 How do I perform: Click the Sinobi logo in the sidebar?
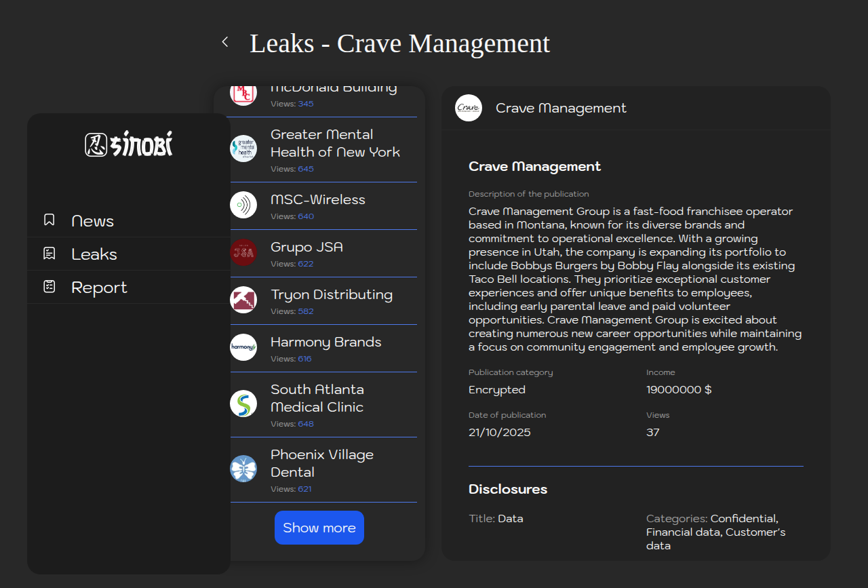coord(129,144)
